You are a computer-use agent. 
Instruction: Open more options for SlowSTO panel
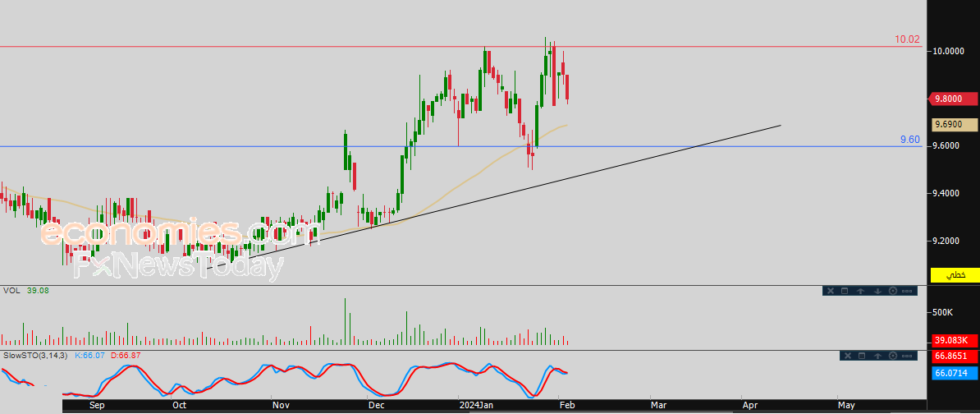click(x=908, y=356)
